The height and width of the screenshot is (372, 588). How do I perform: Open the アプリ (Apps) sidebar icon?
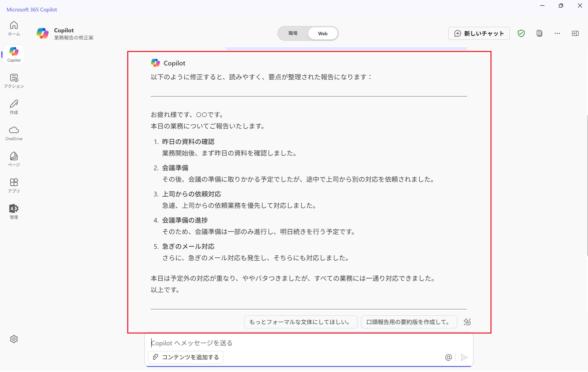coord(14,185)
